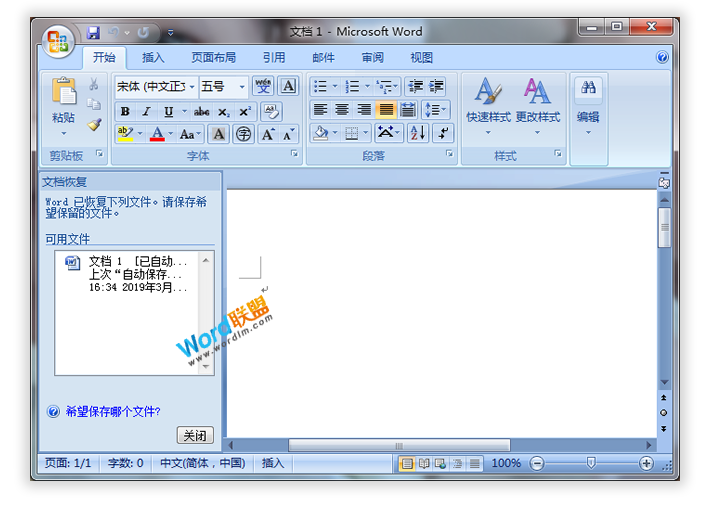This screenshot has width=710, height=505.
Task: Click the character border A icon
Action: coord(288,86)
